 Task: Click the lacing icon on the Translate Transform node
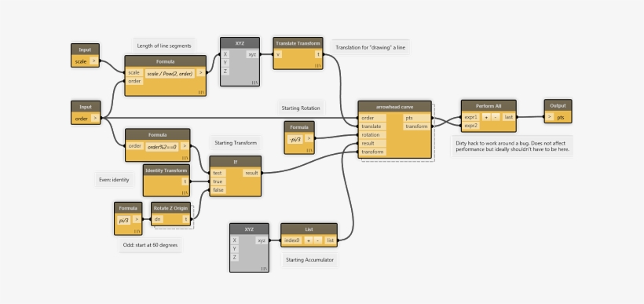(x=318, y=66)
